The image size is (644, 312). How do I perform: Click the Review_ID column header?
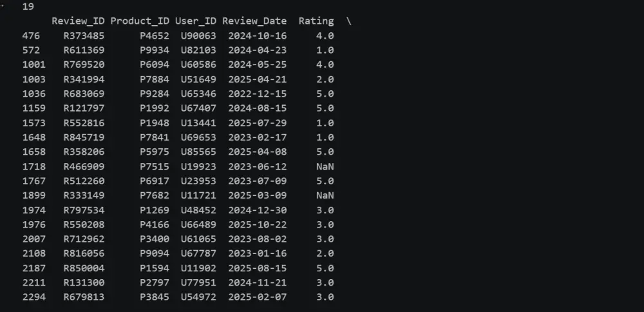point(78,21)
